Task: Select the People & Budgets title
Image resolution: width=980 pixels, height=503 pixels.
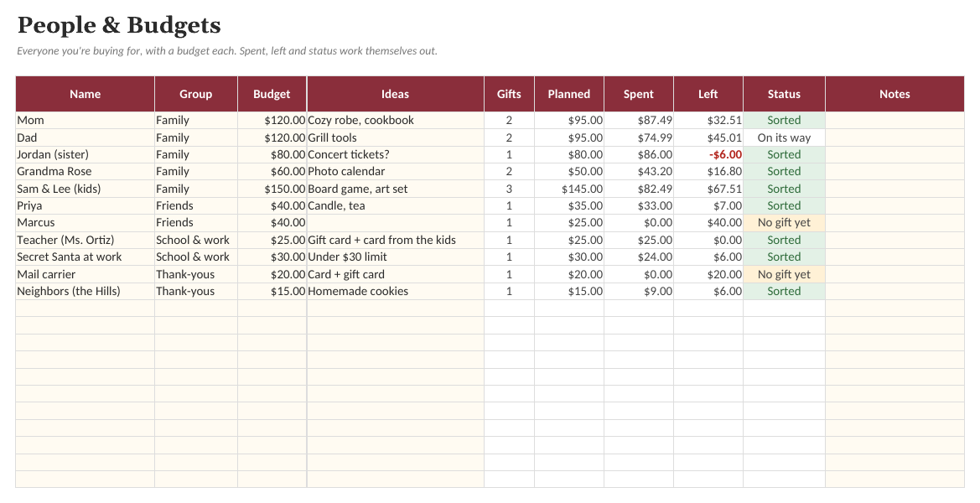Action: (x=119, y=25)
